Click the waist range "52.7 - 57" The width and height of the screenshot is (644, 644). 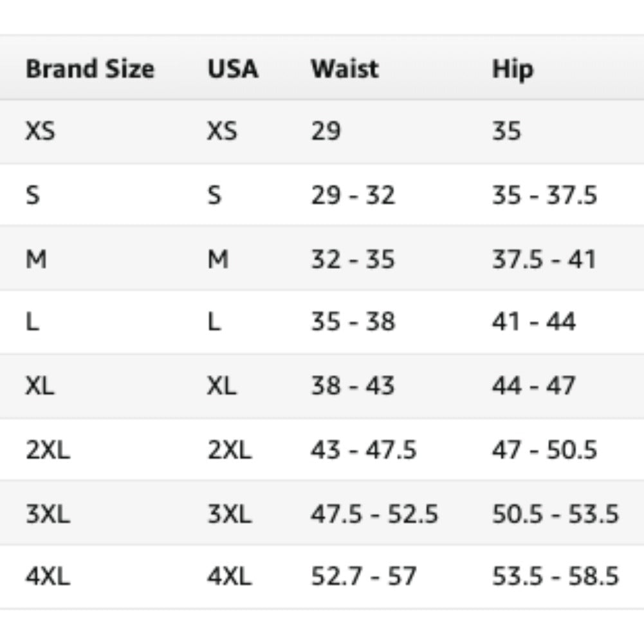click(x=364, y=576)
